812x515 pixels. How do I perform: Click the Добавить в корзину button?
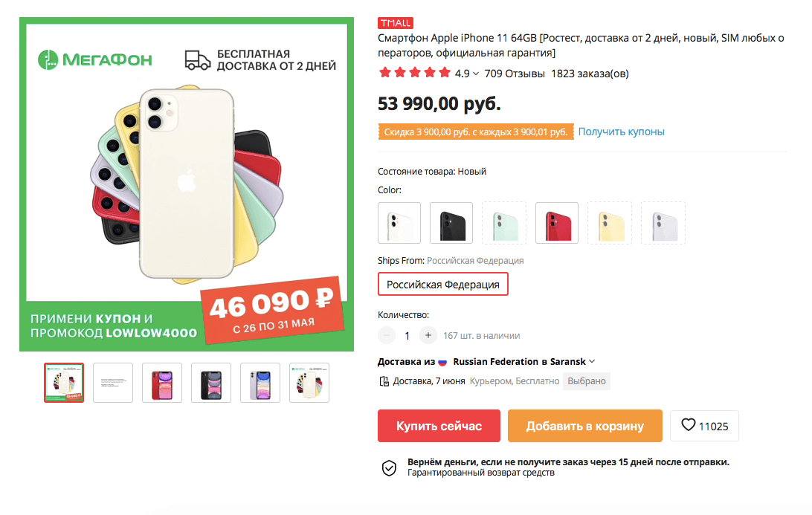point(584,425)
